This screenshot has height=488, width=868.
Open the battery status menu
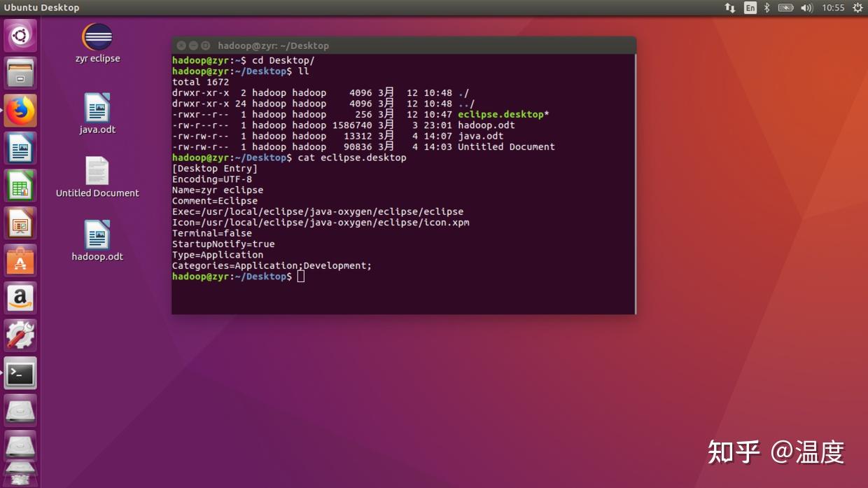(x=785, y=8)
